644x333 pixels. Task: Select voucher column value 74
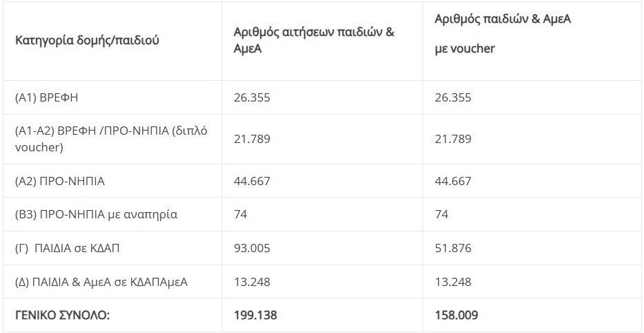click(x=442, y=214)
